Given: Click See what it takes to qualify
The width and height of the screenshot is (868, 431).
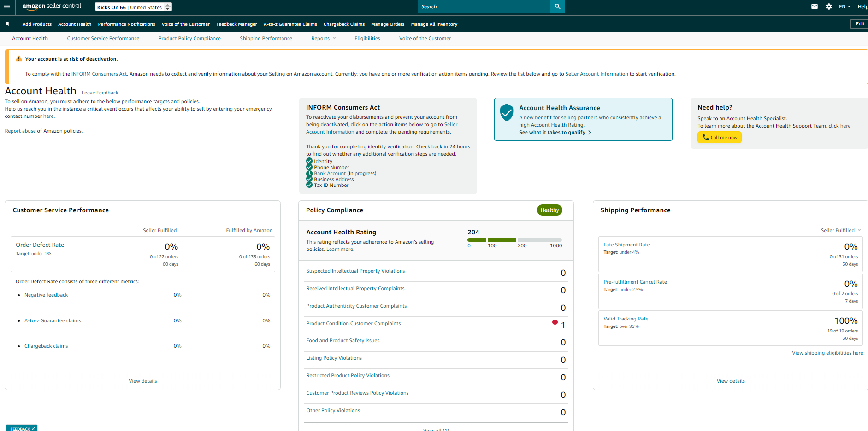Looking at the screenshot, I should pos(555,132).
